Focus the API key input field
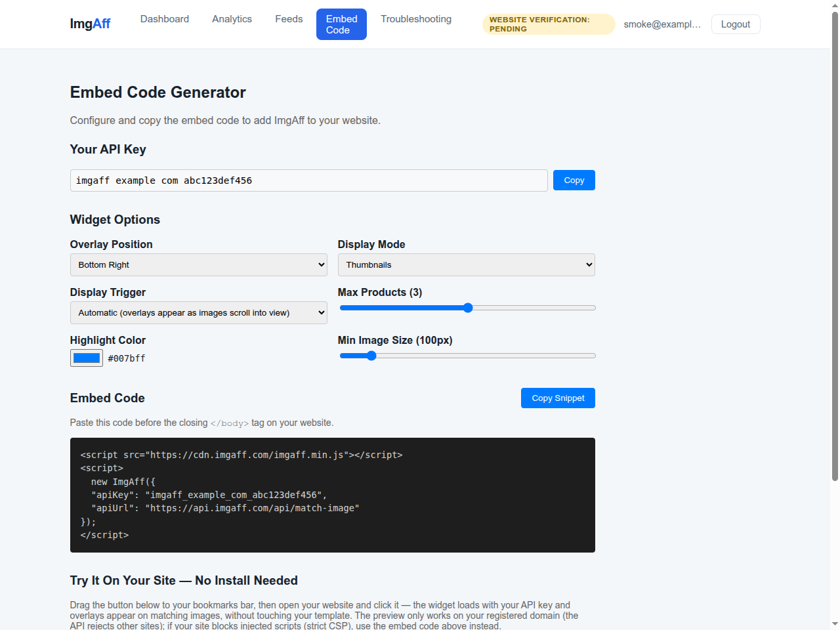840x630 pixels. [x=308, y=180]
